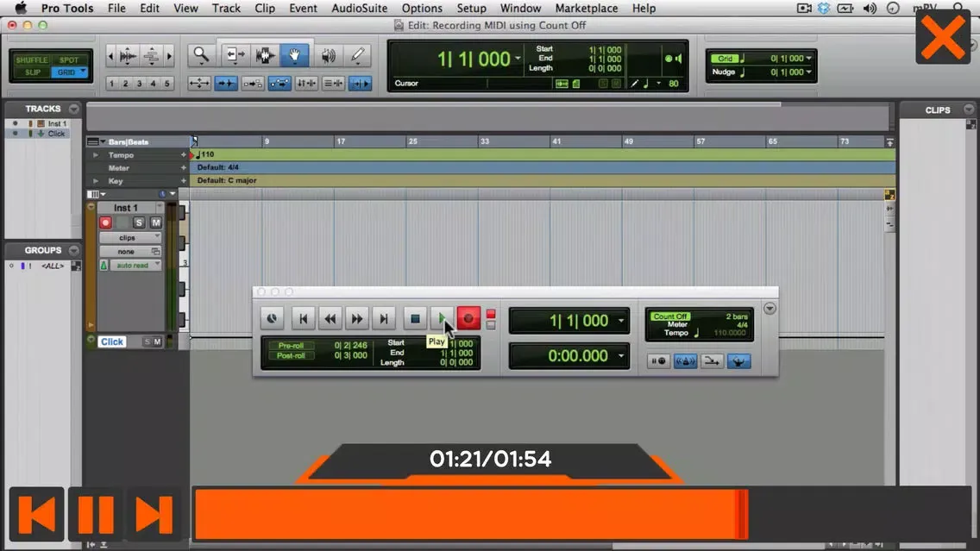Pause the tutorial video
Image resolution: width=980 pixels, height=551 pixels.
[96, 514]
